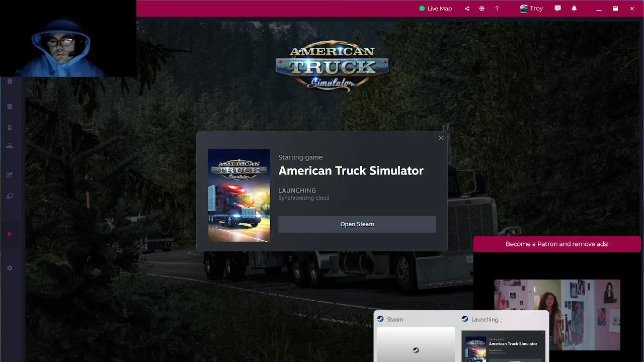The image size is (644, 362).
Task: Click the dialog title 'American Truck Simulator'
Action: (351, 171)
